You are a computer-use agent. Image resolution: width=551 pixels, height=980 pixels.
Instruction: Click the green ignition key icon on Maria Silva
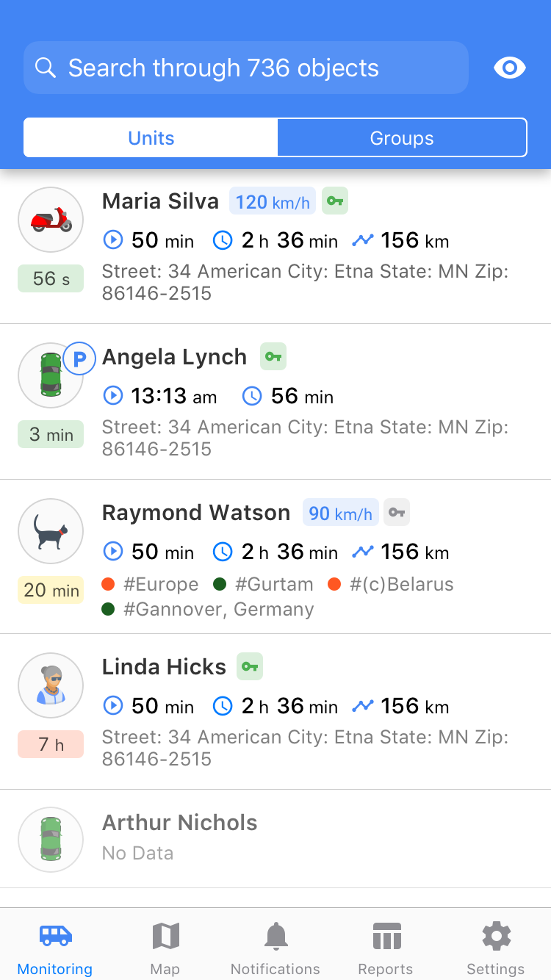[x=335, y=200]
